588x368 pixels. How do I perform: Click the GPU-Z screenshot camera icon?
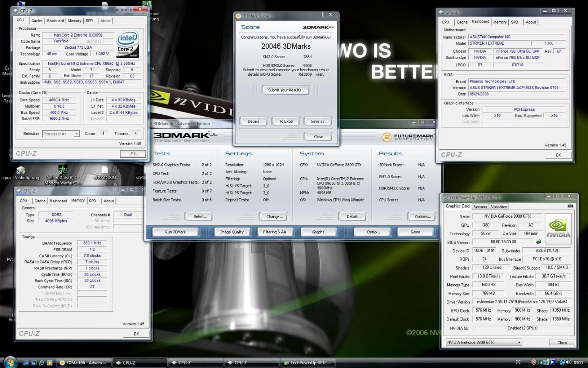pyautogui.click(x=570, y=206)
